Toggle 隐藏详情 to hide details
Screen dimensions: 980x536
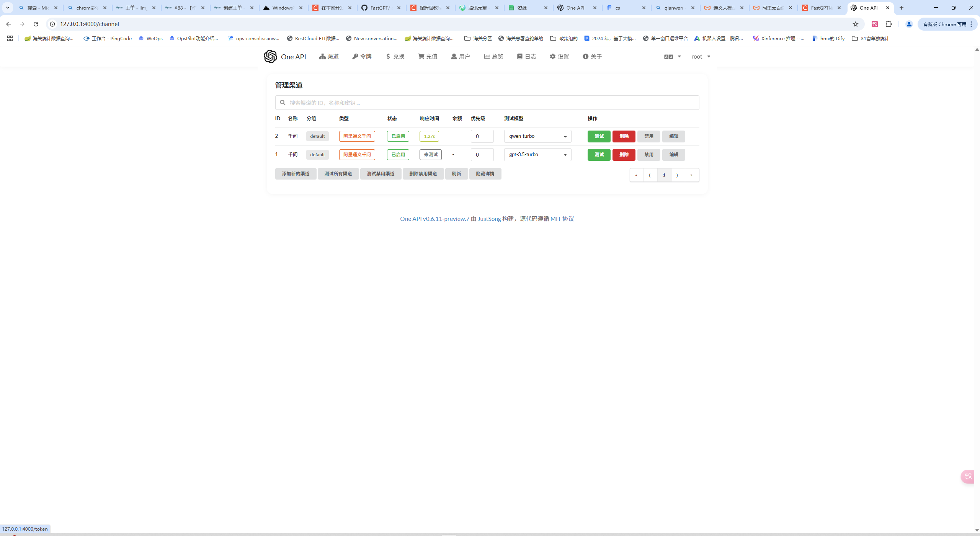click(485, 174)
